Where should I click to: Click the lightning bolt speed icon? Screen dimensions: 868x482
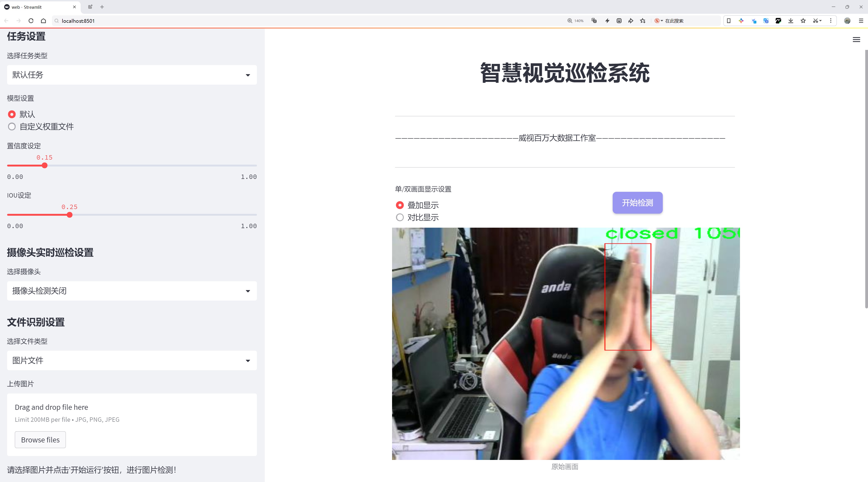click(x=607, y=21)
